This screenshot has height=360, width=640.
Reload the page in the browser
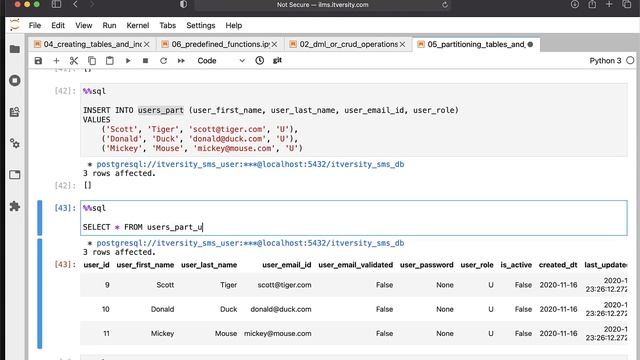point(445,5)
